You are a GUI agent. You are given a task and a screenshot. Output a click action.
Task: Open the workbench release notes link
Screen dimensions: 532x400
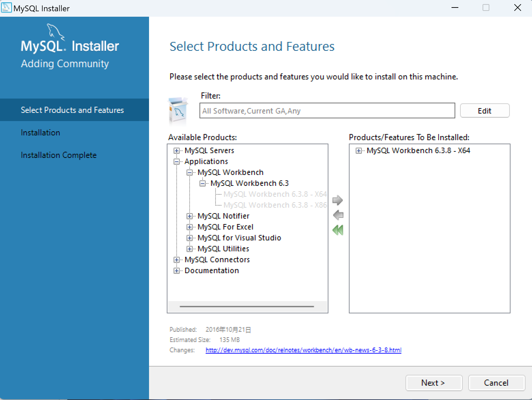[303, 350]
